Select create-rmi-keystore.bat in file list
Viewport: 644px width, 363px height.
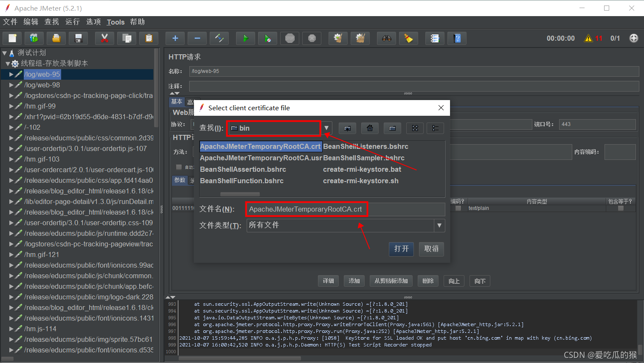click(362, 169)
